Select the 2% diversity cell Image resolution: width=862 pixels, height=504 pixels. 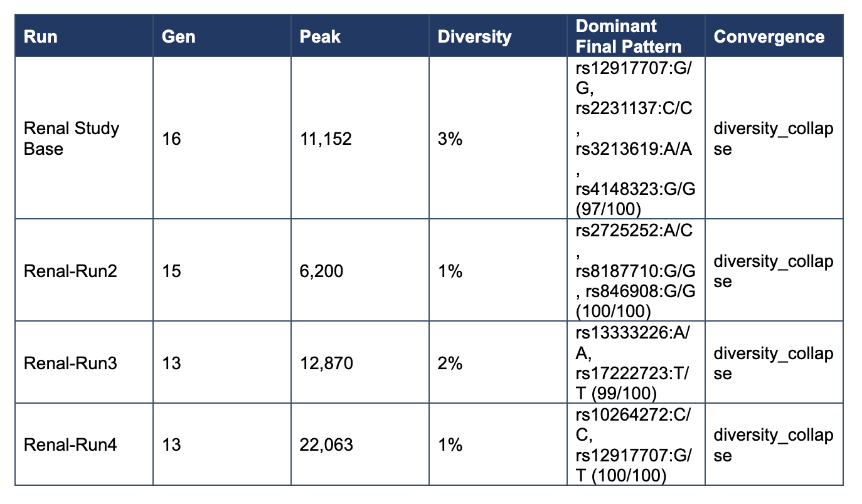pyautogui.click(x=450, y=363)
